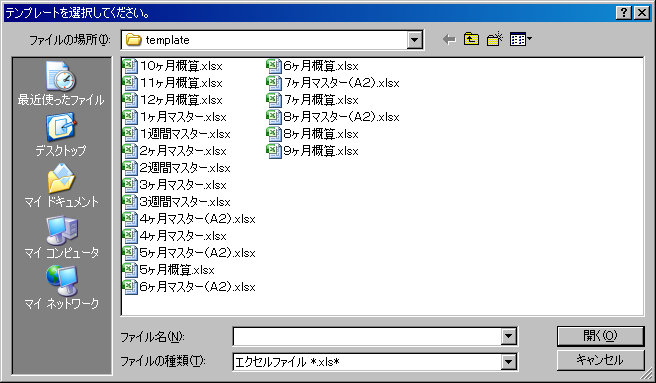Click the 開く(O) button
This screenshot has width=656, height=383.
pos(600,336)
